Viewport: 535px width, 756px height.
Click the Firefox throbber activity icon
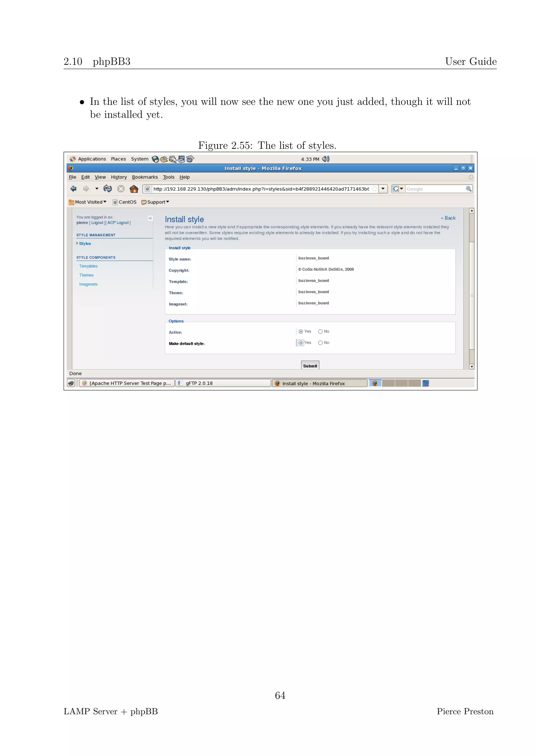click(x=470, y=177)
